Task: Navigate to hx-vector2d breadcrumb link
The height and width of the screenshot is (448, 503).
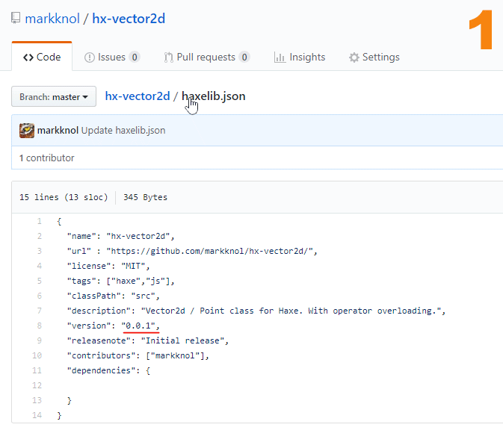Action: pyautogui.click(x=138, y=96)
